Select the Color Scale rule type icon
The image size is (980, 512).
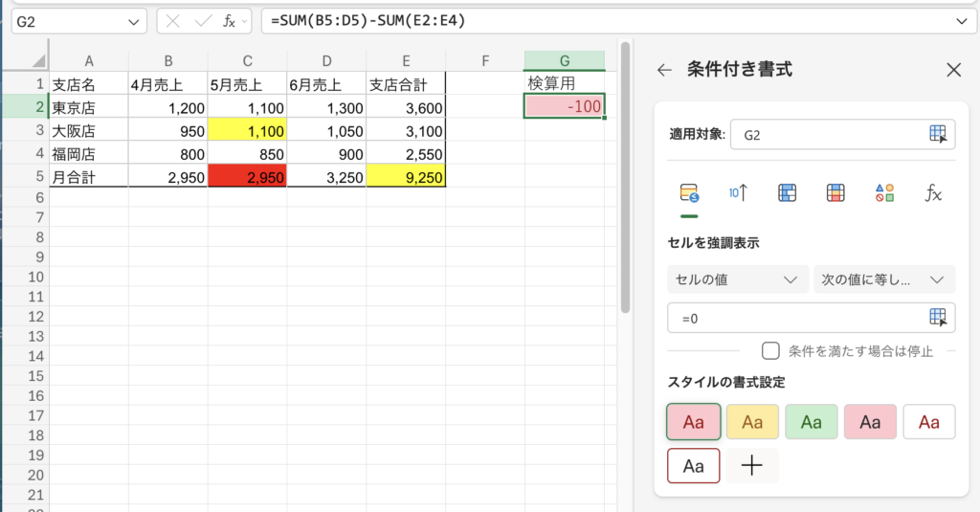(835, 193)
